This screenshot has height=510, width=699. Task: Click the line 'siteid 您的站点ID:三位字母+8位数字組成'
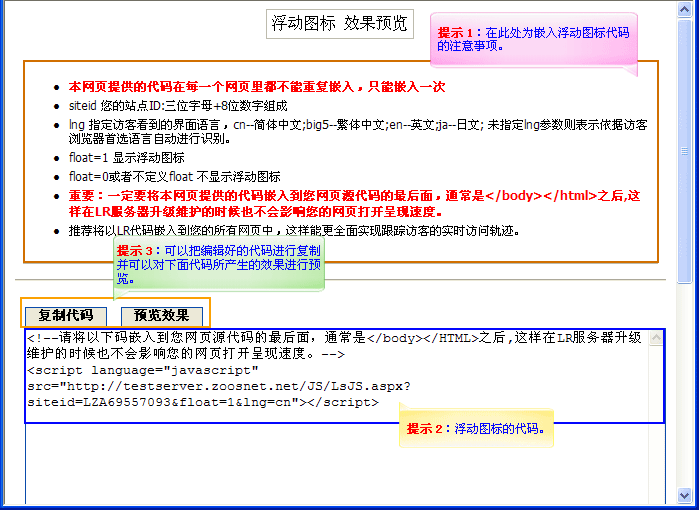pyautogui.click(x=178, y=106)
